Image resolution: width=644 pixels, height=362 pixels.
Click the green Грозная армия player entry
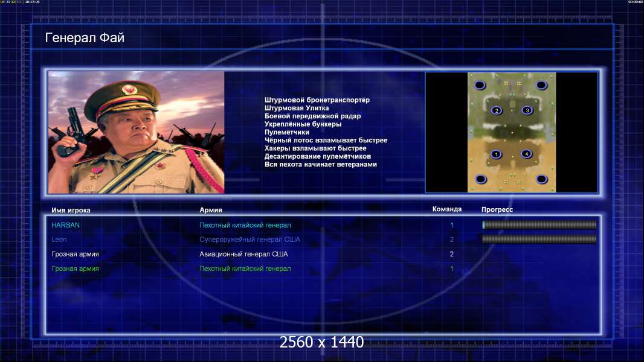(x=75, y=269)
